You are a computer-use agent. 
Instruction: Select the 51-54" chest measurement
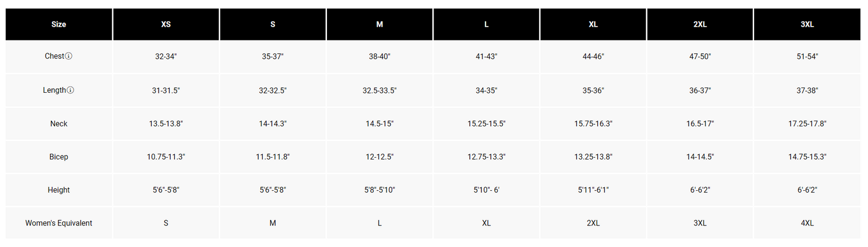coord(807,57)
